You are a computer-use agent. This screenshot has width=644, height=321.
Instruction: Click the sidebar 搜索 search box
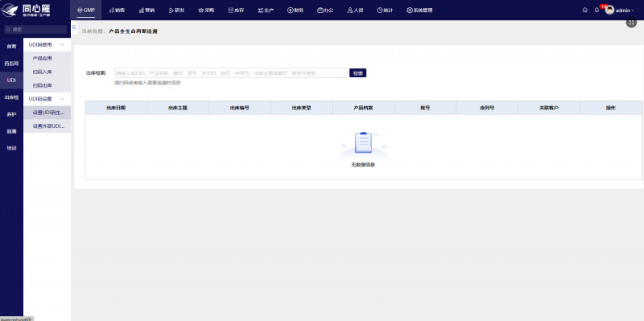coord(35,30)
